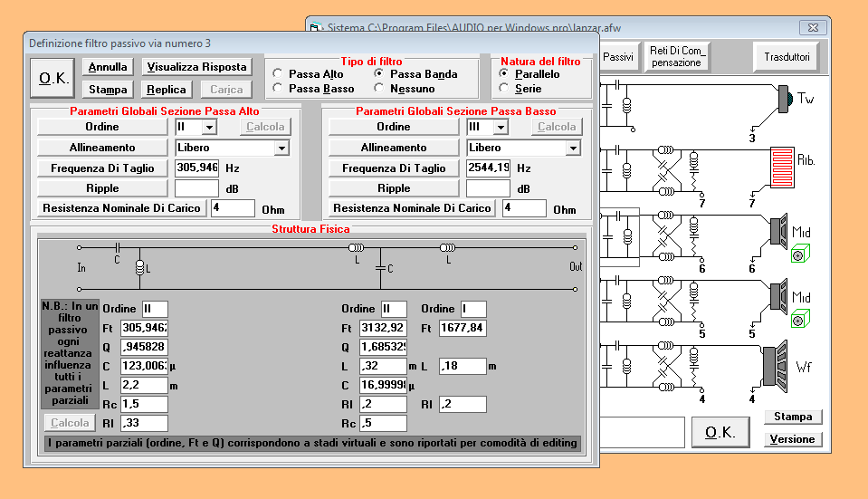Click Calcola button in Passa Alto section

[265, 127]
